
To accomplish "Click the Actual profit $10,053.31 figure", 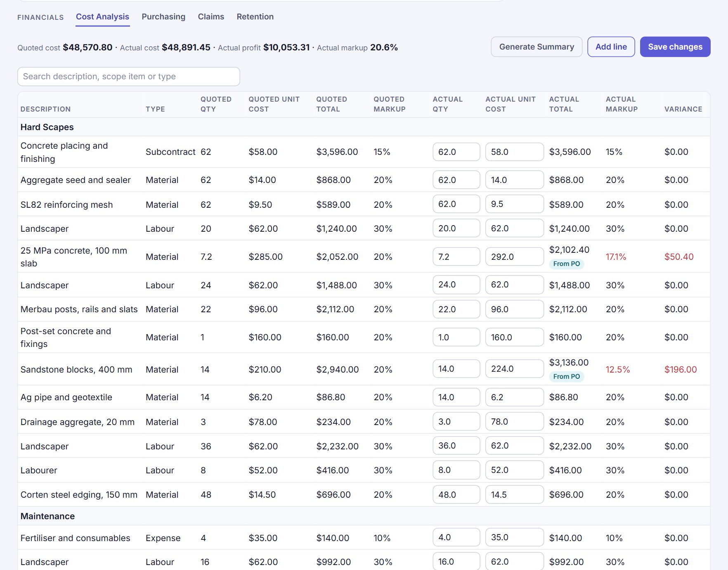I will (x=286, y=47).
